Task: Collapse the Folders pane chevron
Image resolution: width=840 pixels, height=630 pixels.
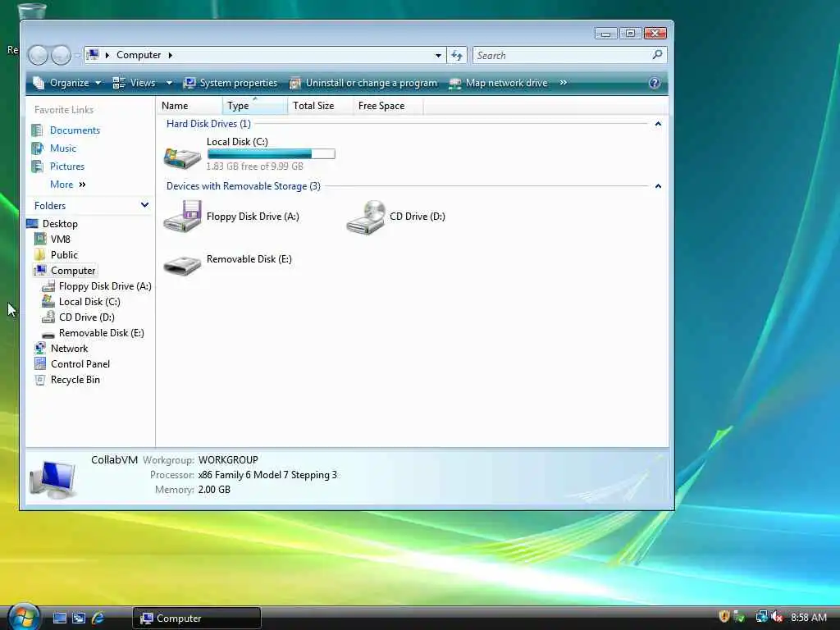Action: click(144, 205)
